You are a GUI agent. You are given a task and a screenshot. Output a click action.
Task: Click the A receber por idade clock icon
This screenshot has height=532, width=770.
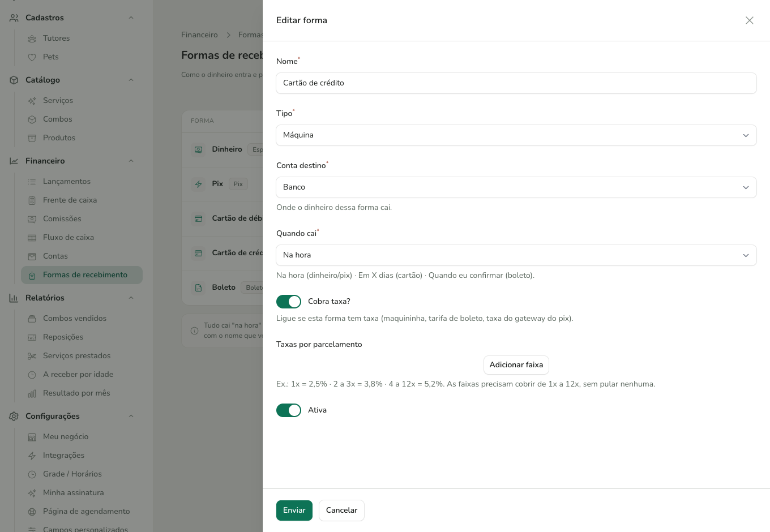(32, 375)
